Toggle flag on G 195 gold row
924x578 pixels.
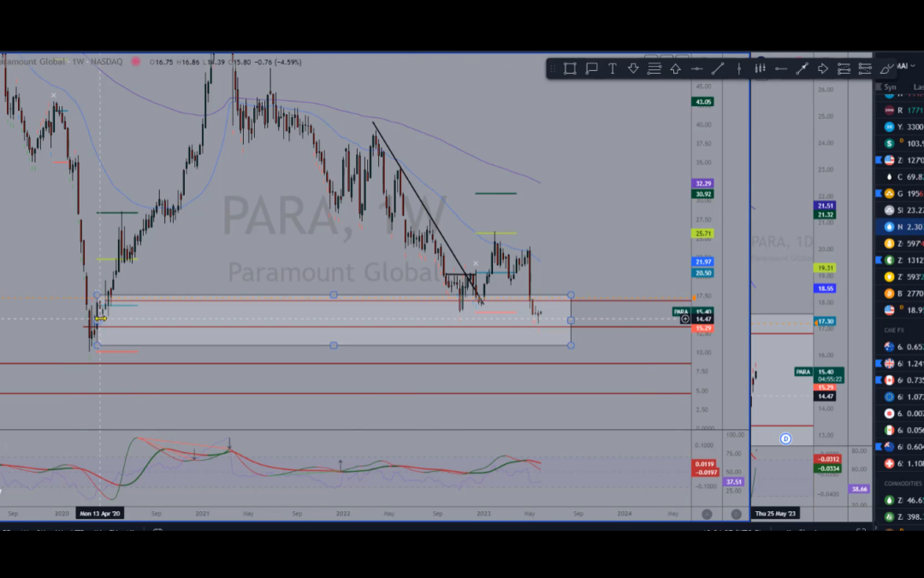point(879,194)
